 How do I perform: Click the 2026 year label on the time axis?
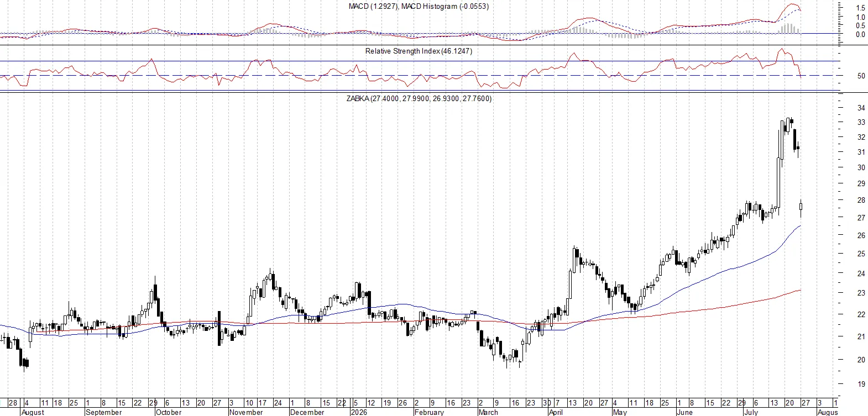359,412
